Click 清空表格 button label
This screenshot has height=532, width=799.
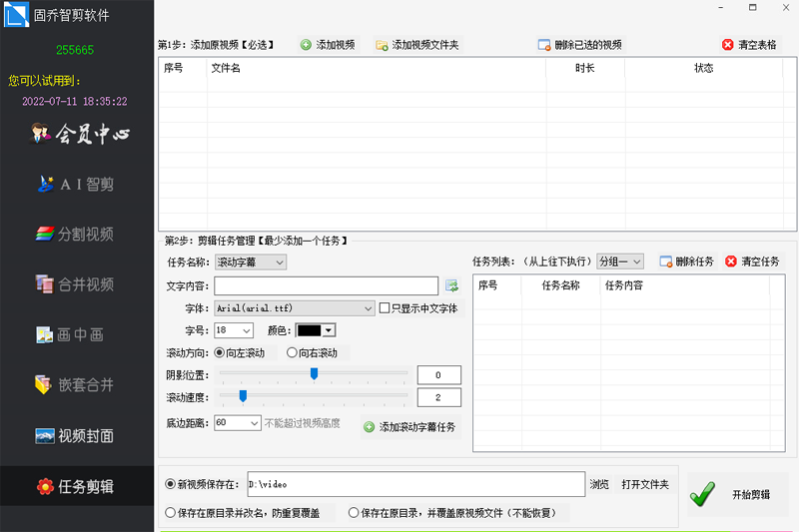[x=757, y=45]
